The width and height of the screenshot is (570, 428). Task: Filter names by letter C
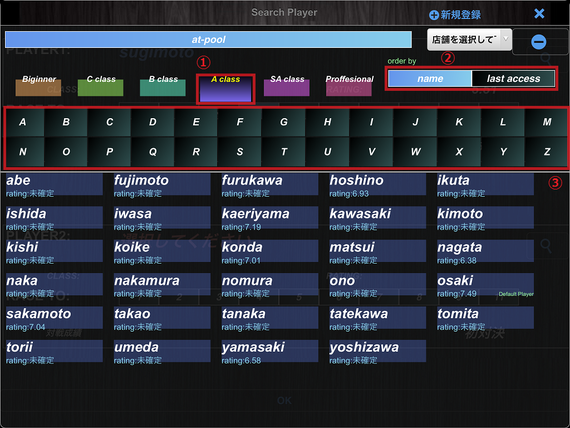pos(109,122)
